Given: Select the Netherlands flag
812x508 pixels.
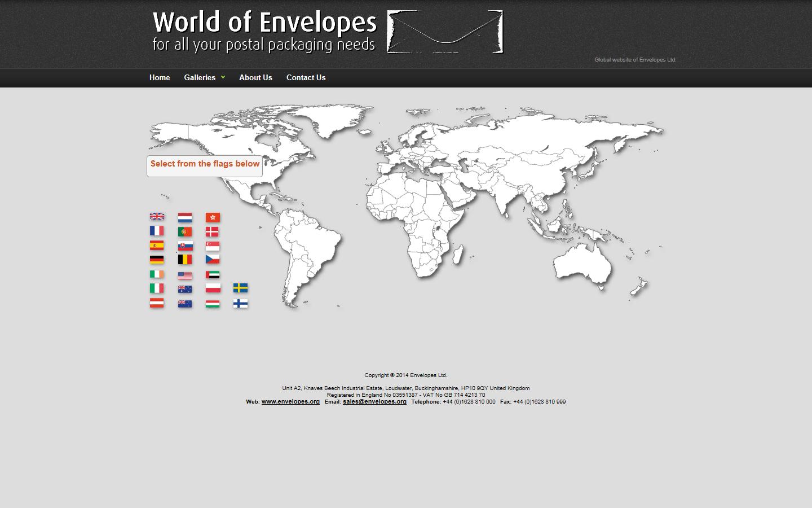Looking at the screenshot, I should tap(185, 217).
